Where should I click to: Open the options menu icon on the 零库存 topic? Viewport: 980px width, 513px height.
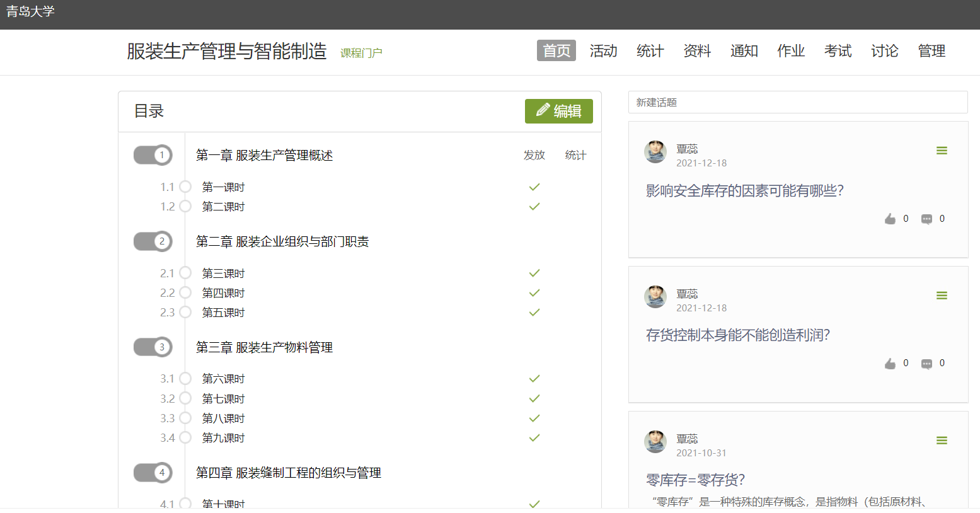[x=942, y=441]
